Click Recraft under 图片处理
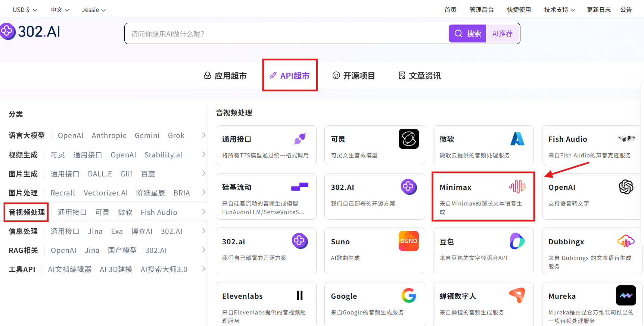The height and width of the screenshot is (326, 644). pos(63,193)
